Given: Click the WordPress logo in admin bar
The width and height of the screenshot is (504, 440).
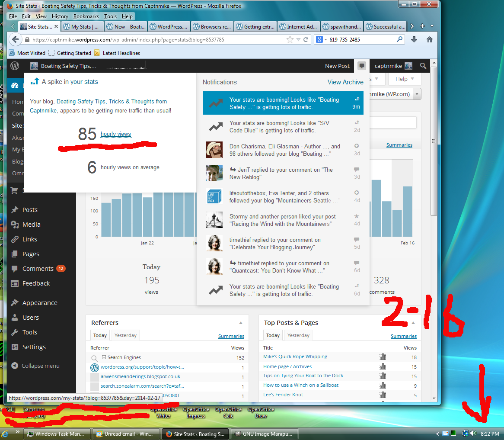Looking at the screenshot, I should 15,66.
